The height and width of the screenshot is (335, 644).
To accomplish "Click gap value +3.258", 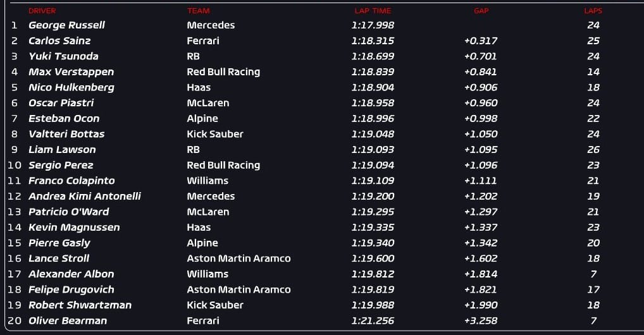I will (x=481, y=320).
